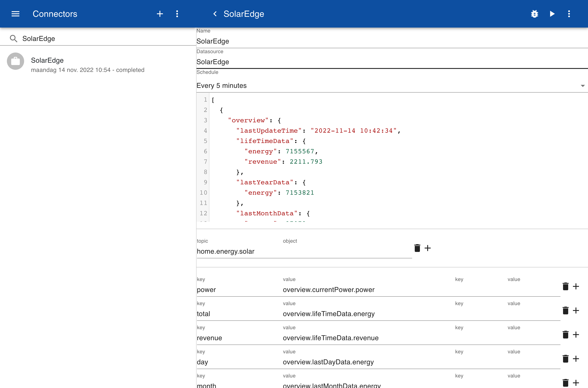Click the Connectors header title
This screenshot has width=588, height=388.
[55, 14]
